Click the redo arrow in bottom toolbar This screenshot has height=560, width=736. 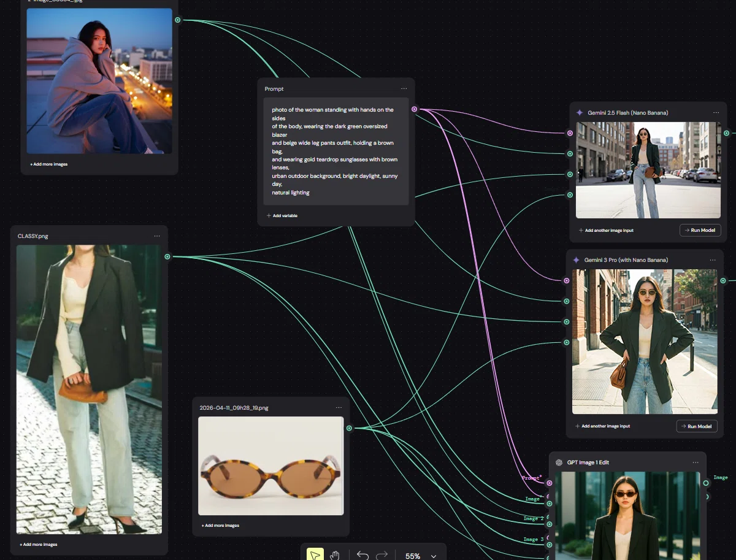pos(381,556)
